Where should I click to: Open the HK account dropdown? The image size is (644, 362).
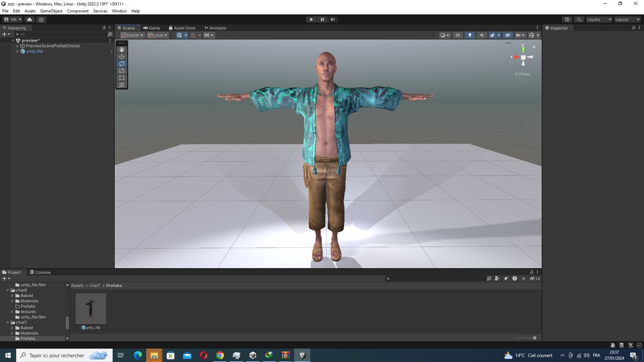click(13, 19)
